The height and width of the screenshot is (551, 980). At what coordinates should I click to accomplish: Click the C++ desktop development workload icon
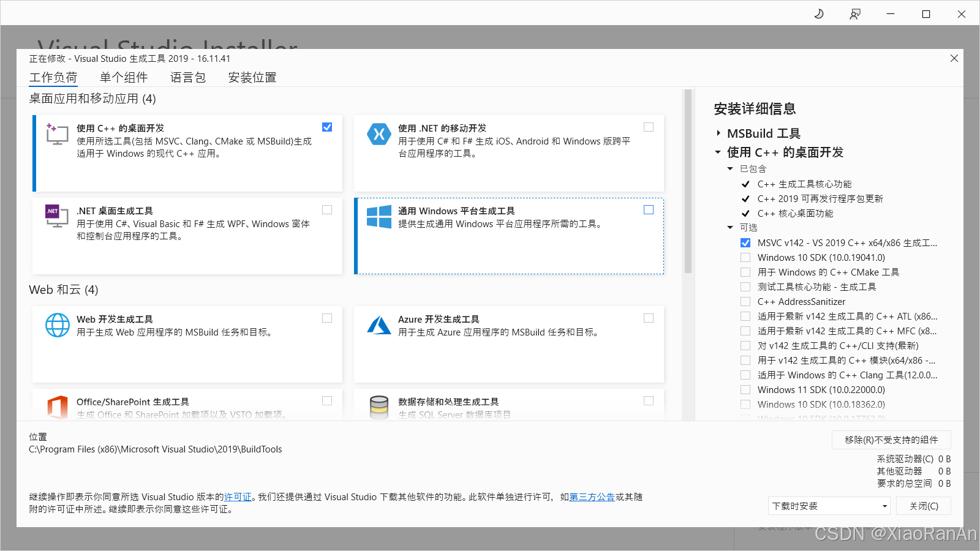57,133
